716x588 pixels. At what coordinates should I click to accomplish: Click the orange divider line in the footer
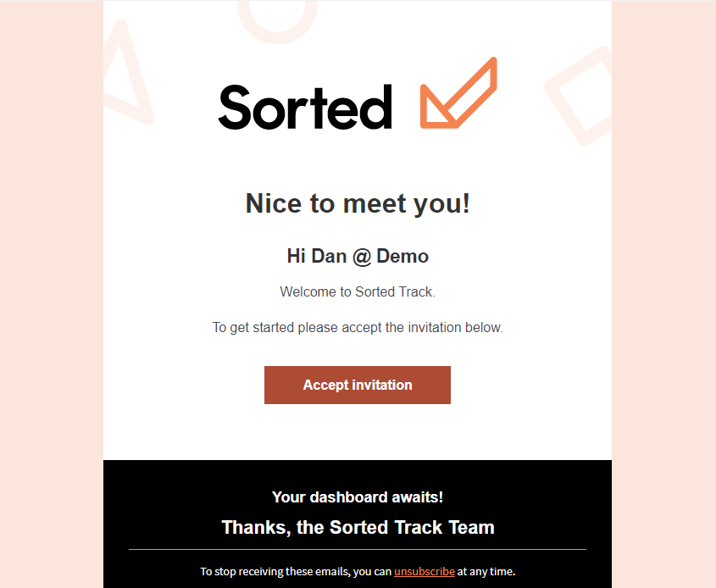pyautogui.click(x=357, y=546)
